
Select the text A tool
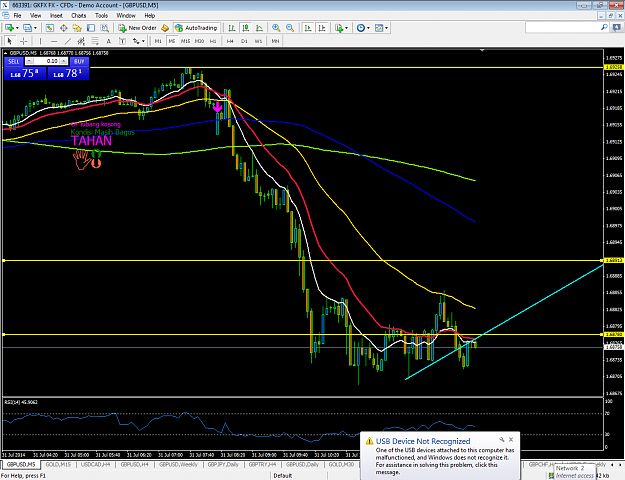tap(108, 41)
